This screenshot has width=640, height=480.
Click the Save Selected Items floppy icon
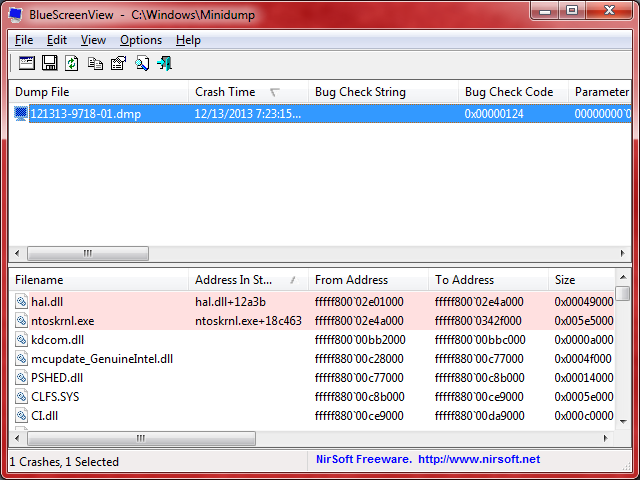click(x=49, y=64)
